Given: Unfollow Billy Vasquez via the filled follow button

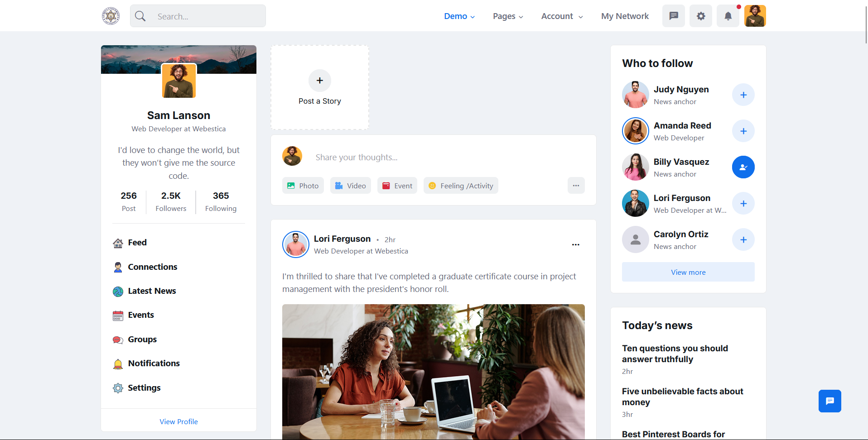Looking at the screenshot, I should pos(743,167).
